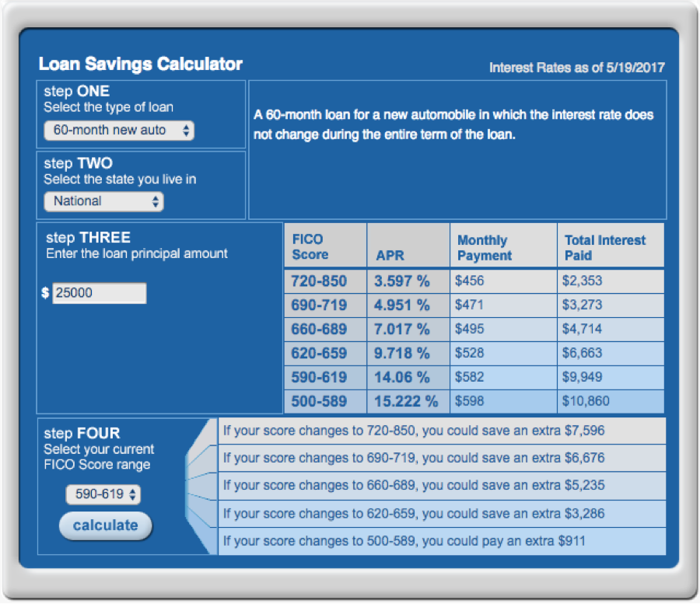Click the $528 monthly payment cell

coord(503,353)
